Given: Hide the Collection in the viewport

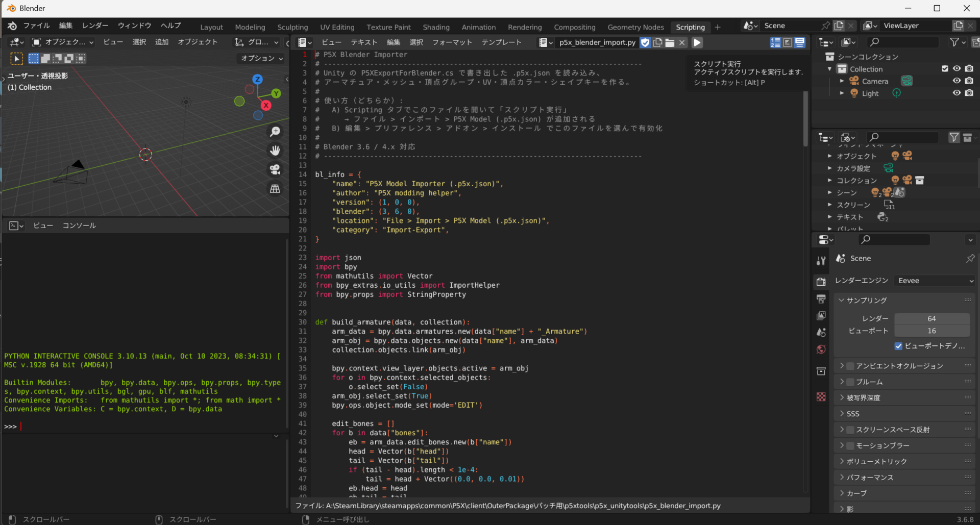Looking at the screenshot, I should (957, 69).
